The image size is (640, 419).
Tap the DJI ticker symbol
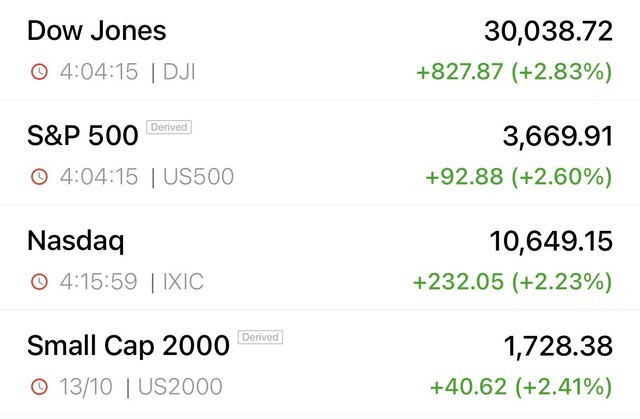[179, 72]
